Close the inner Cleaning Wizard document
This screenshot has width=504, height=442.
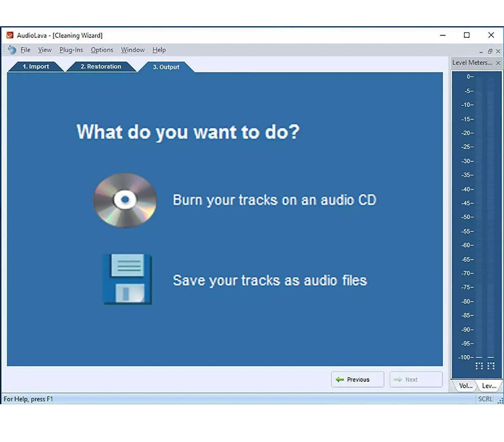[x=498, y=51]
